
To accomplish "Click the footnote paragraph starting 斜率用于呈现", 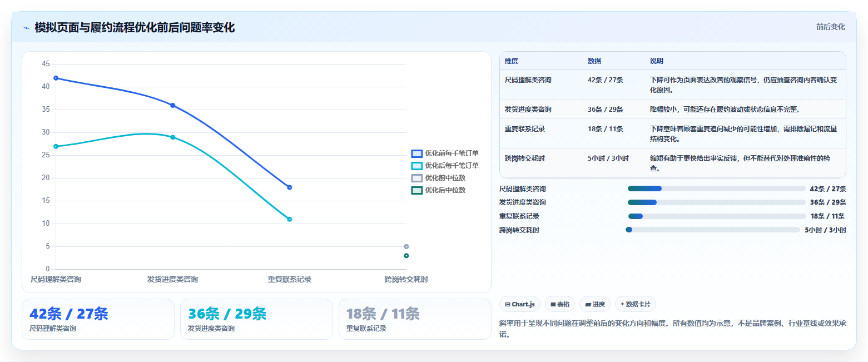I will pyautogui.click(x=673, y=329).
